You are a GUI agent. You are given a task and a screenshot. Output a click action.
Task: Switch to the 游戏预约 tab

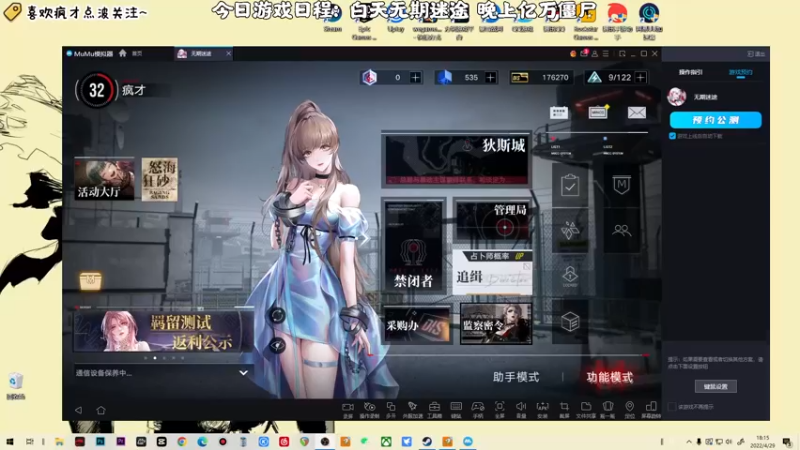pyautogui.click(x=740, y=72)
